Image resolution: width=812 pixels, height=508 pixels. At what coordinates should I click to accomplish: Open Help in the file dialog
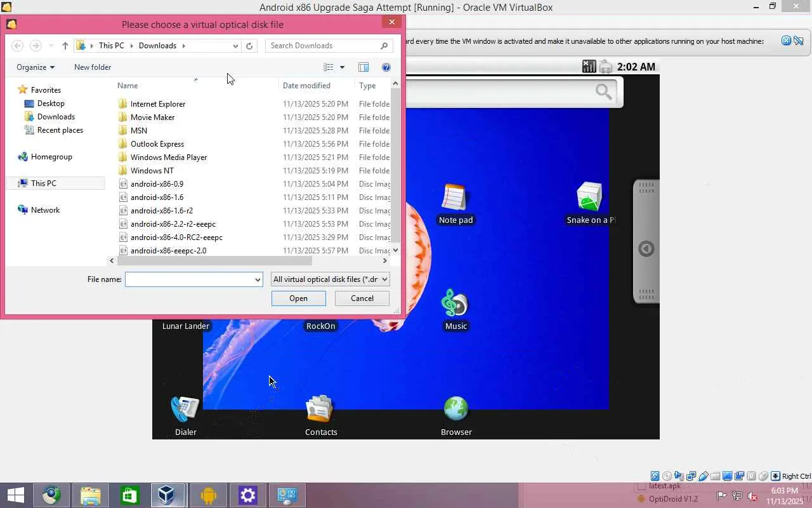click(x=386, y=67)
